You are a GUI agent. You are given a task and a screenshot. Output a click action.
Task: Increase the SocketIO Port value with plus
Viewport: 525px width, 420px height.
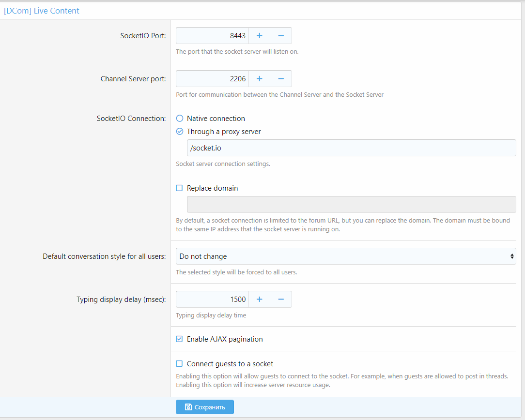pyautogui.click(x=259, y=36)
